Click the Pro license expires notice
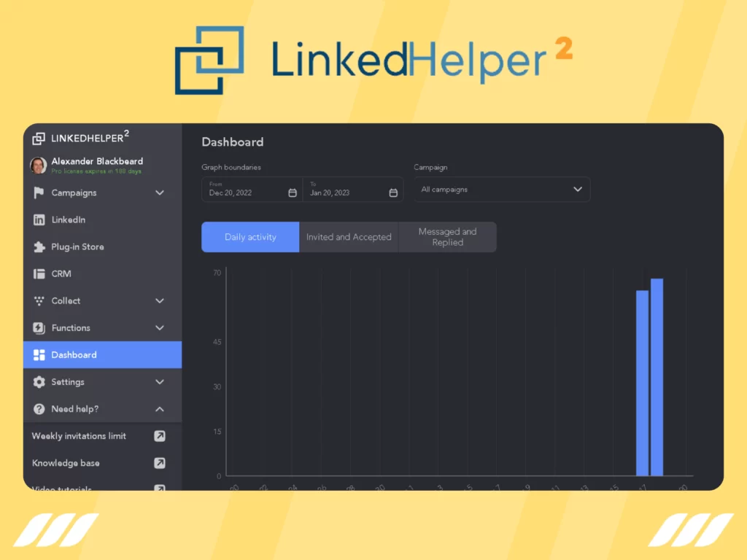Screen dimensions: 747x560 pos(96,171)
